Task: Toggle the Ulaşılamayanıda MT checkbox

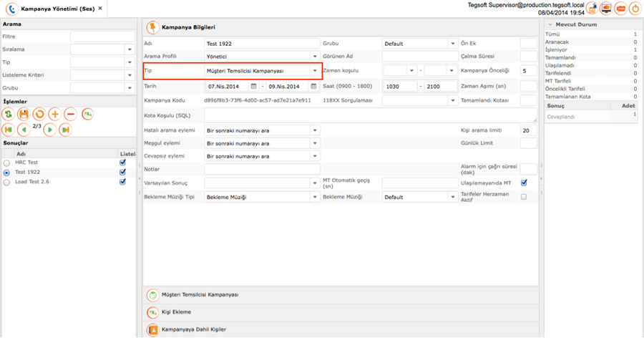Action: click(524, 183)
